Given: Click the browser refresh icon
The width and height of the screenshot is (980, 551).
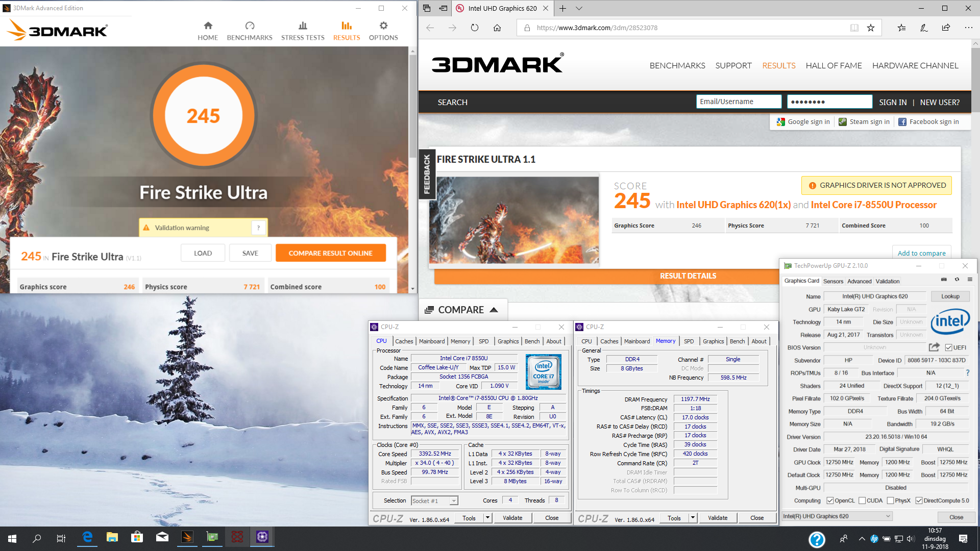Looking at the screenshot, I should (x=475, y=28).
